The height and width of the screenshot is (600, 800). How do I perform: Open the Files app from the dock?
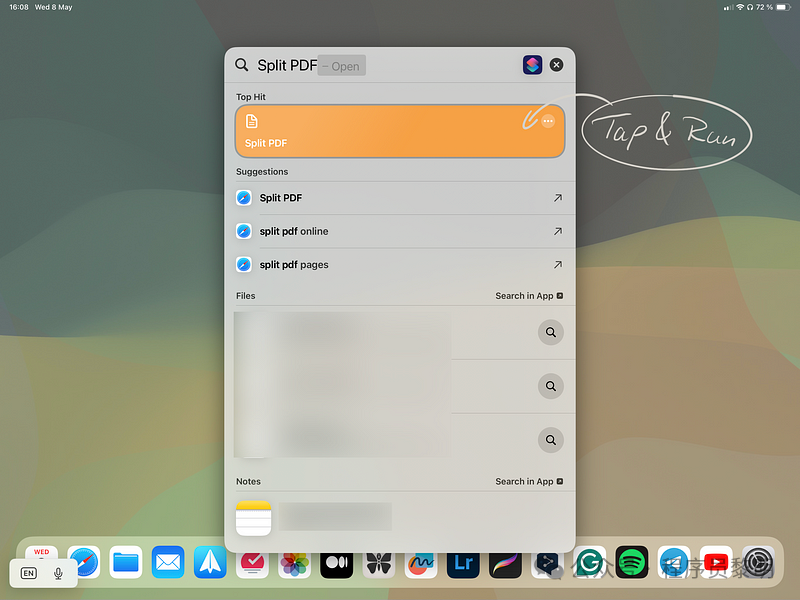click(126, 562)
